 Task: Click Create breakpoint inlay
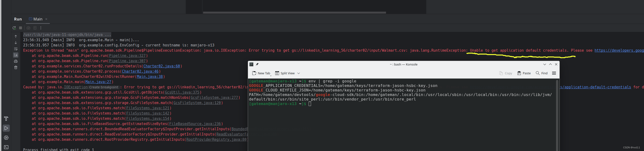tap(104, 87)
